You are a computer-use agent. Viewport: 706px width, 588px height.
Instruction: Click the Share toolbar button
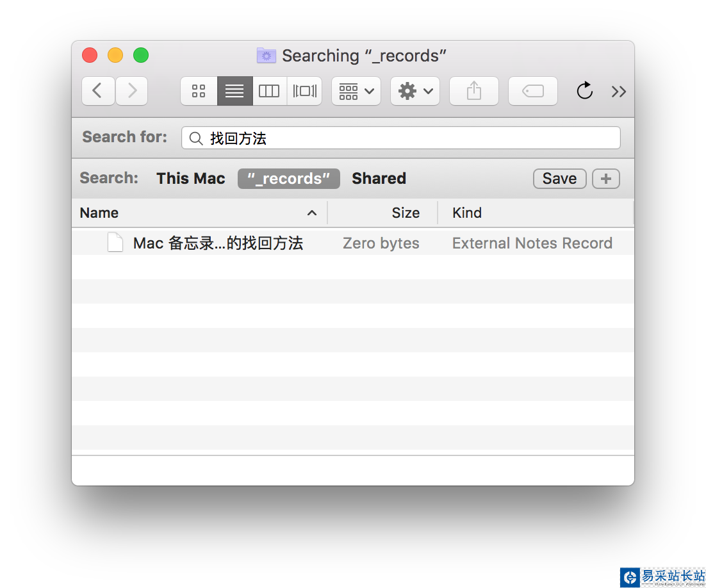[x=474, y=91]
